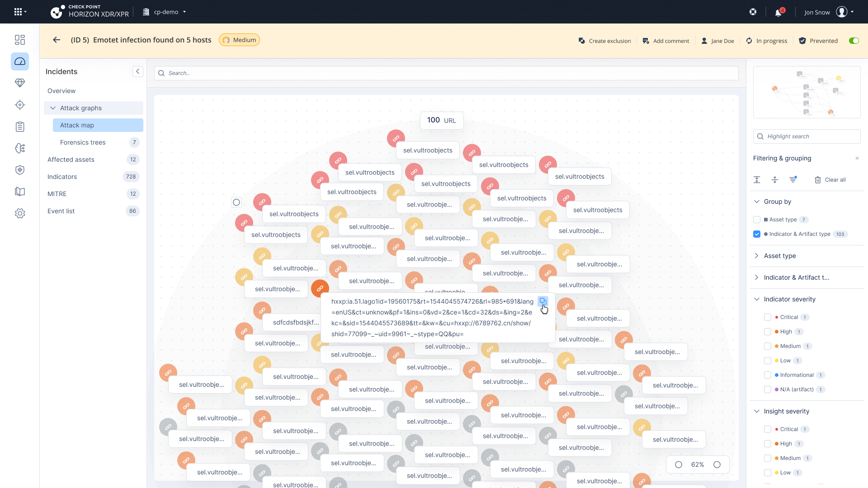
Task: Click the copy URL icon in tooltip
Action: click(x=543, y=301)
